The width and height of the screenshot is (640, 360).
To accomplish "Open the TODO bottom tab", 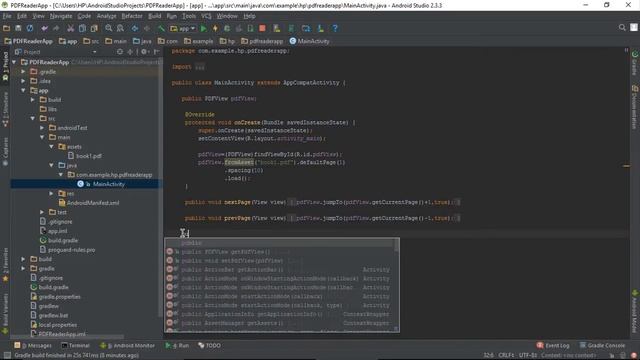I will (x=209, y=345).
